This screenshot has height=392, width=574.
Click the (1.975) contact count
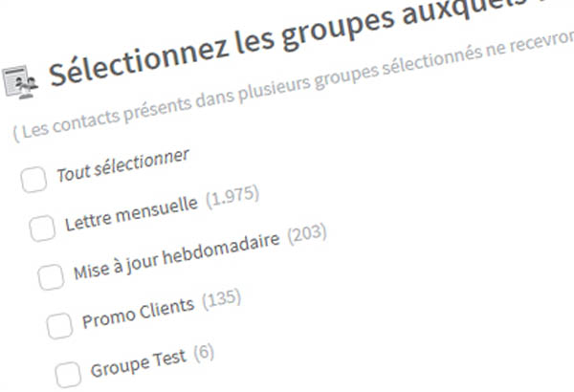[232, 196]
